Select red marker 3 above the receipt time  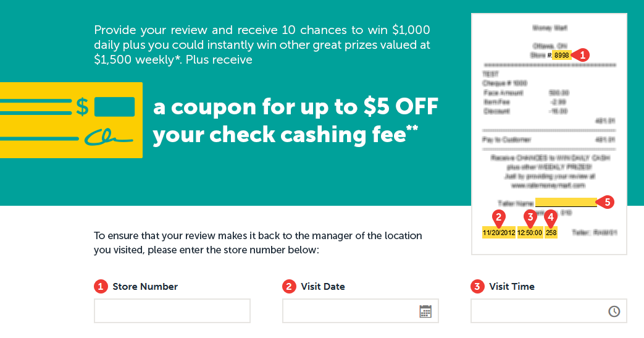tap(529, 217)
